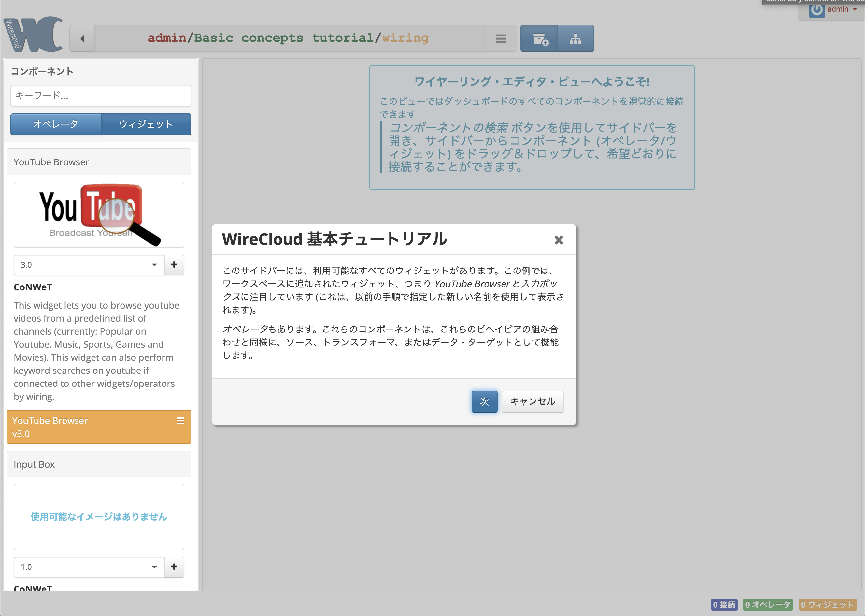Open the Input Box version 1.0 dropdown

pyautogui.click(x=89, y=567)
